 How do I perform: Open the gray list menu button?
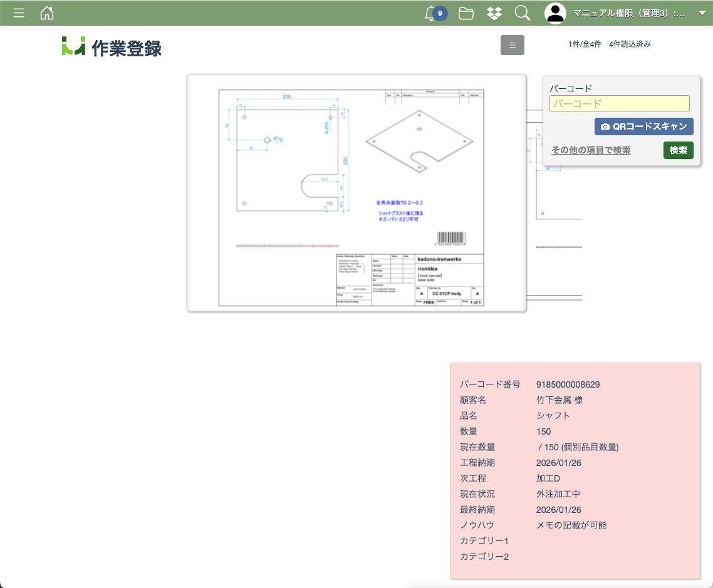[512, 45]
